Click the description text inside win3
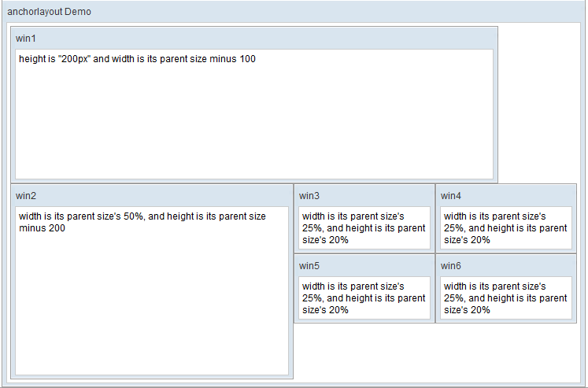This screenshot has height=388, width=588. pyautogui.click(x=363, y=228)
